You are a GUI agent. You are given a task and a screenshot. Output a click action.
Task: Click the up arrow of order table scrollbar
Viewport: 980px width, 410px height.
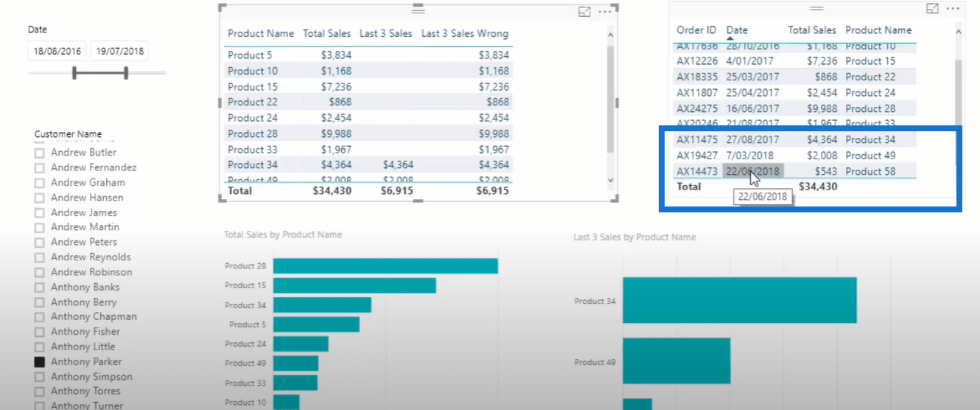point(958,32)
